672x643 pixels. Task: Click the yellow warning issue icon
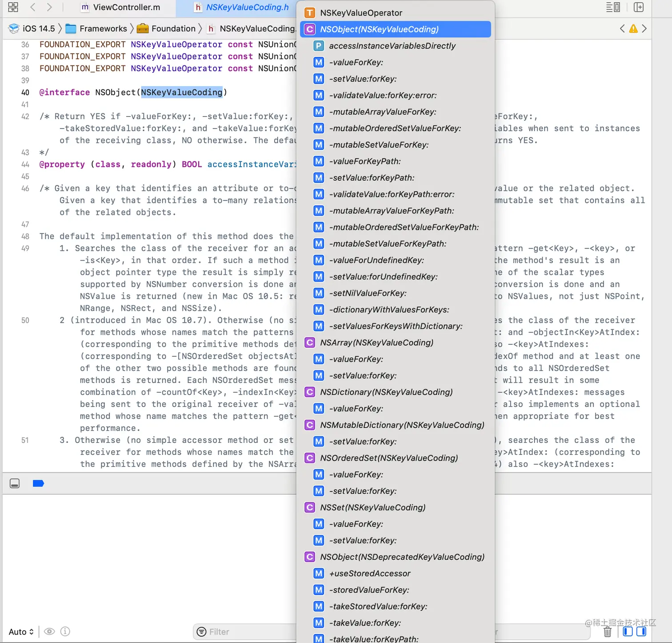(634, 28)
